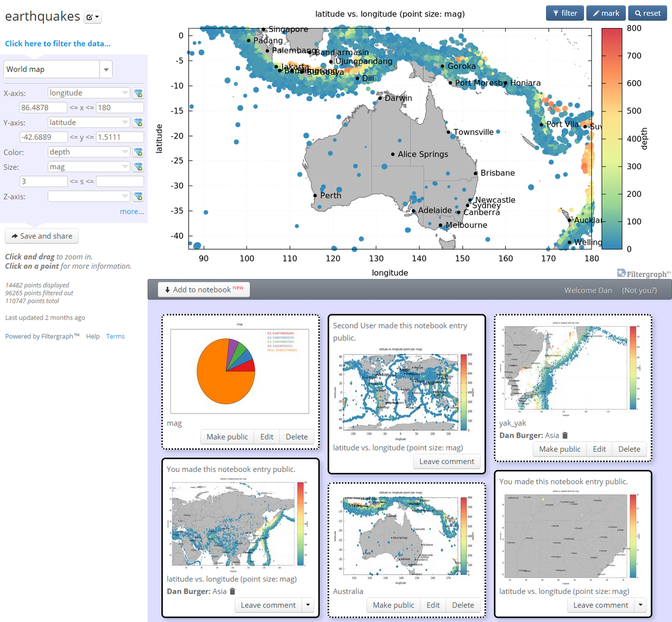The image size is (672, 622).
Task: Make the Australia entry public
Action: point(393,605)
